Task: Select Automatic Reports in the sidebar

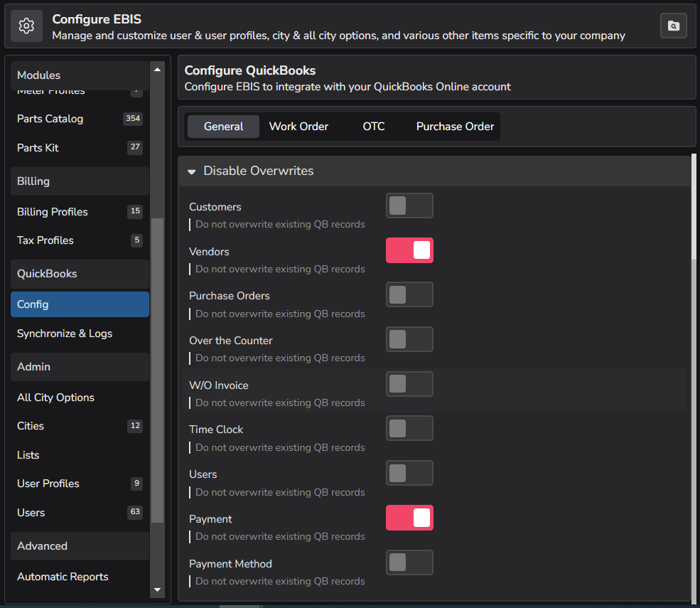Action: pyautogui.click(x=63, y=577)
